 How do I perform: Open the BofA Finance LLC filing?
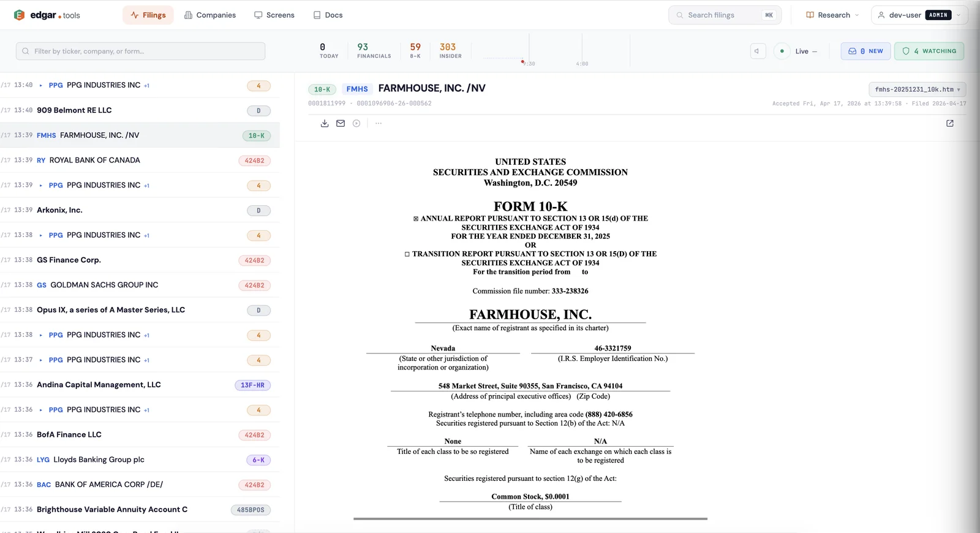140,435
